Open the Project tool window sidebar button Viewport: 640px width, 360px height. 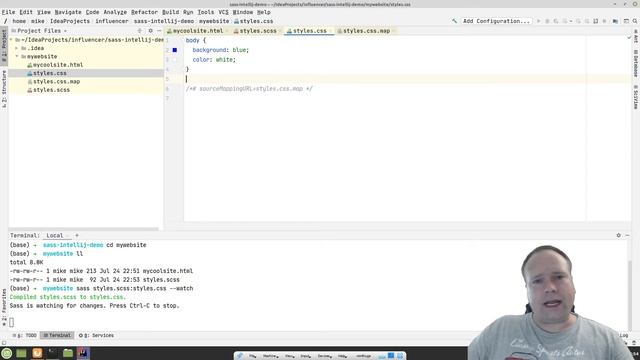pos(4,45)
